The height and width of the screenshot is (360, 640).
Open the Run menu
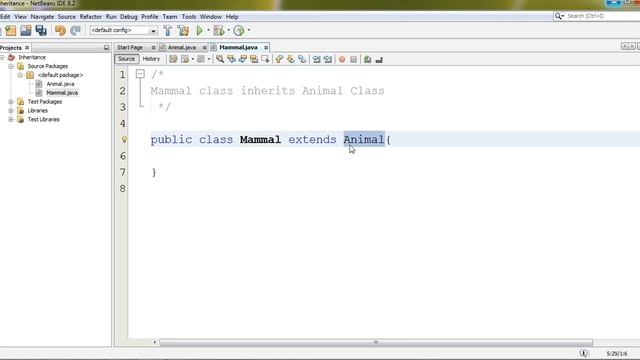111,17
